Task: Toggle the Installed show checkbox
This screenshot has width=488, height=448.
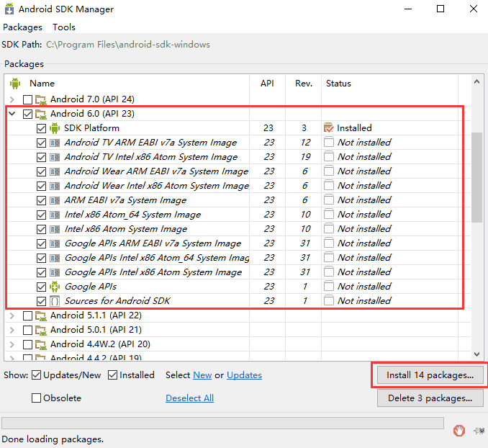Action: point(112,375)
